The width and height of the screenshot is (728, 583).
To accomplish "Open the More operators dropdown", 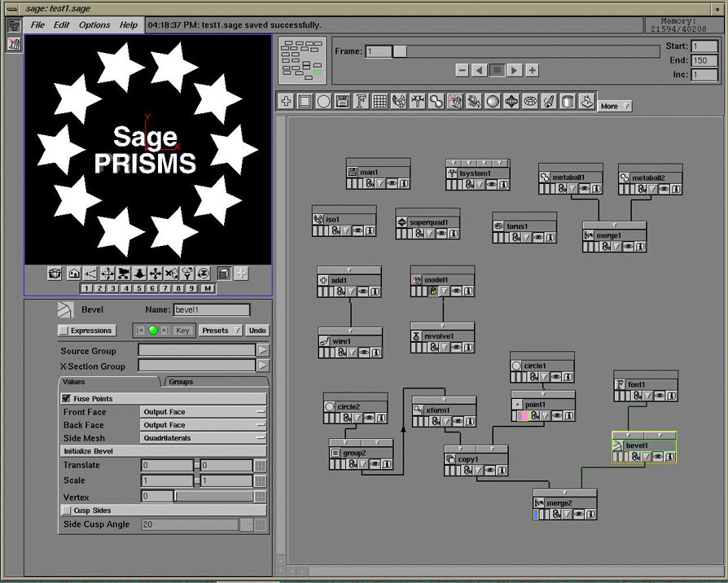I will click(615, 107).
